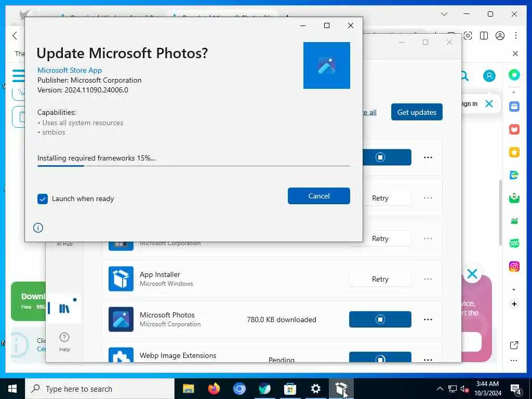Screen dimensions: 532x399
Task: Open the browser profile account icon
Action: (x=500, y=36)
